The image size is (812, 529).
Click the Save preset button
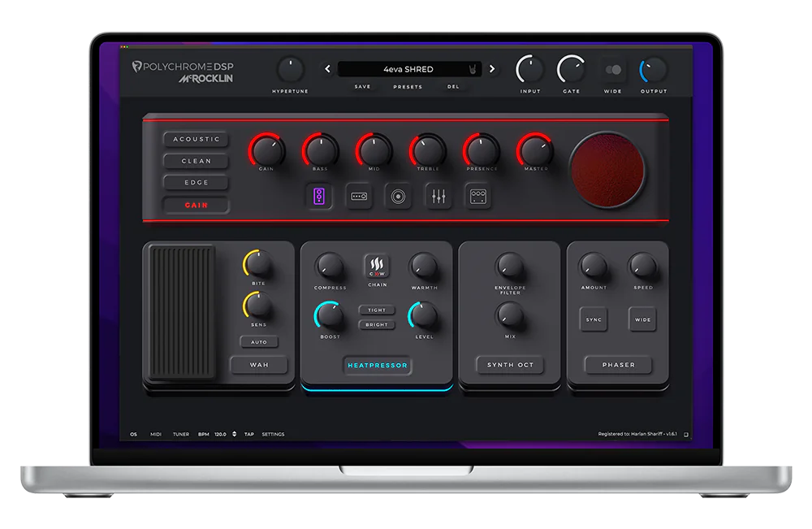[362, 86]
